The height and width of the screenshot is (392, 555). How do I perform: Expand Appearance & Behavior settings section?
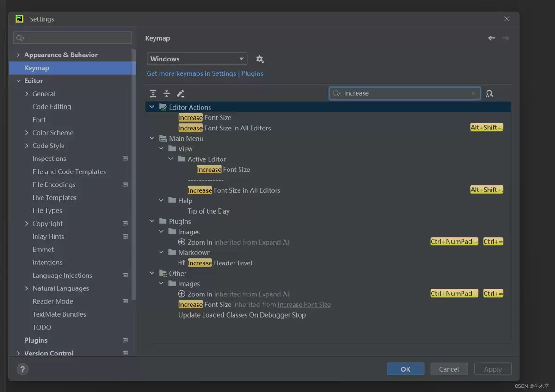[18, 55]
